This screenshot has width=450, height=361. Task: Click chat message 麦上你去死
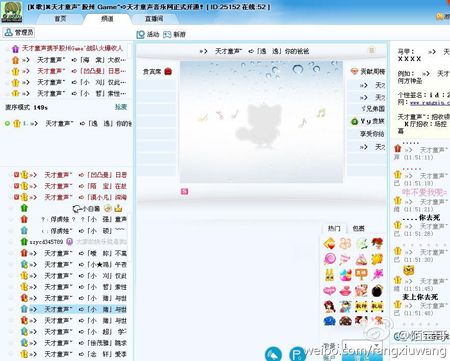[420, 297]
